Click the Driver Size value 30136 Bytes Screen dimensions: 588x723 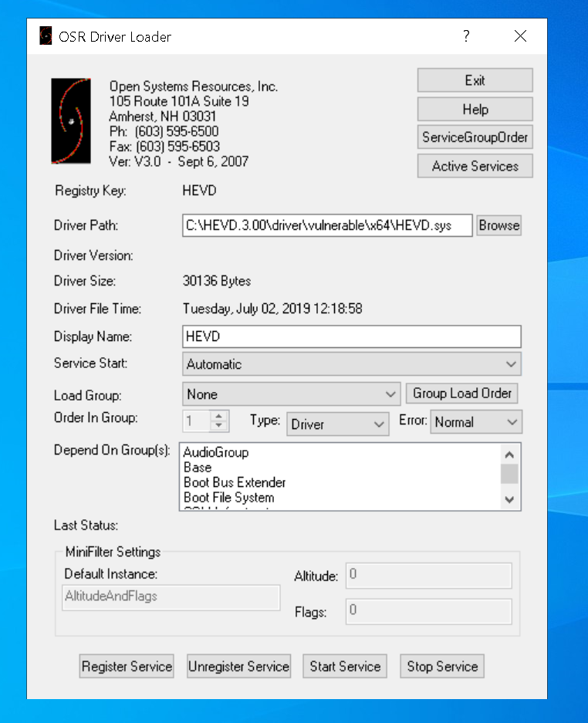pyautogui.click(x=217, y=281)
